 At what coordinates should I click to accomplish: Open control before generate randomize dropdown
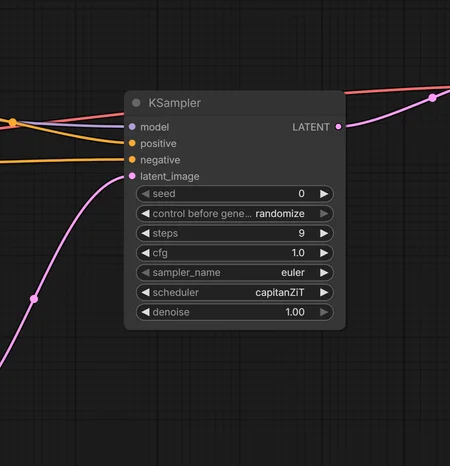(235, 214)
